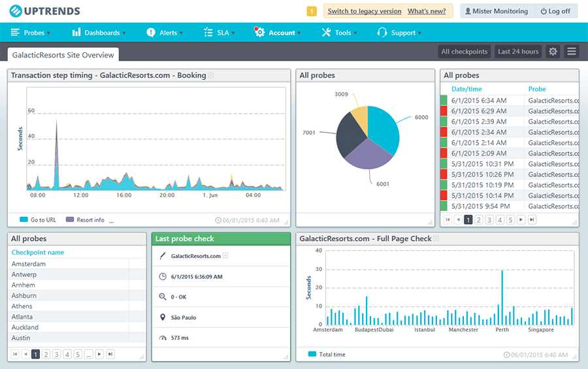Click the Log off button

[555, 11]
